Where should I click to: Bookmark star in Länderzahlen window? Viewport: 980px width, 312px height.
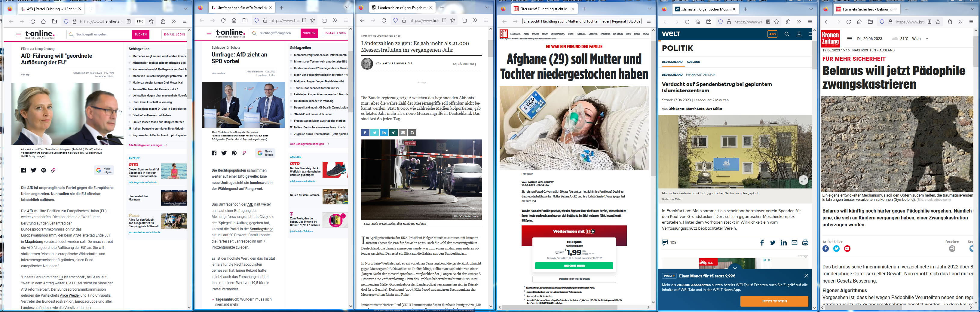[453, 20]
